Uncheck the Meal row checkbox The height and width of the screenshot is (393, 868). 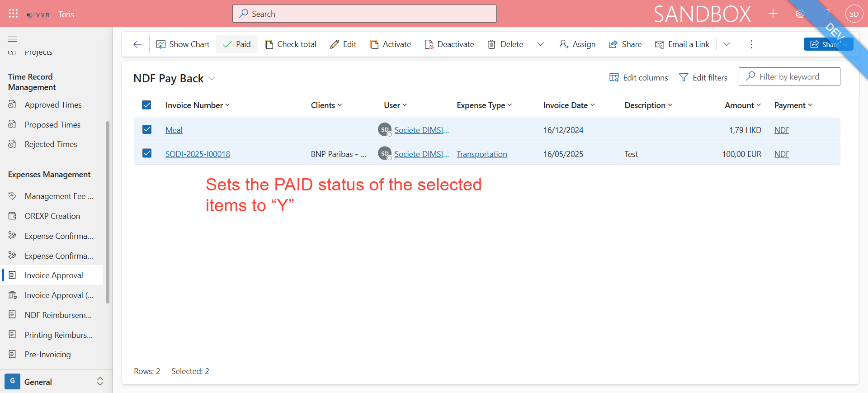pyautogui.click(x=146, y=129)
